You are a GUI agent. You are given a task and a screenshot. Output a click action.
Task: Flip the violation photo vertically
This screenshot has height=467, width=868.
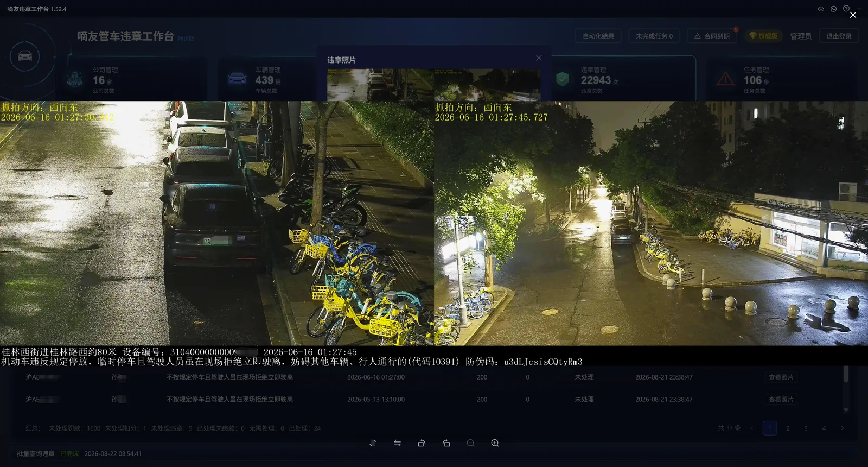pyautogui.click(x=373, y=443)
